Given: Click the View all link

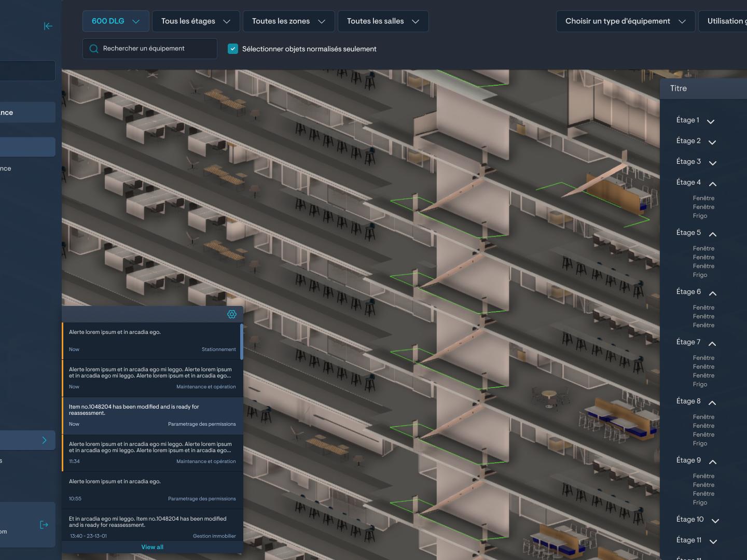Looking at the screenshot, I should point(153,547).
